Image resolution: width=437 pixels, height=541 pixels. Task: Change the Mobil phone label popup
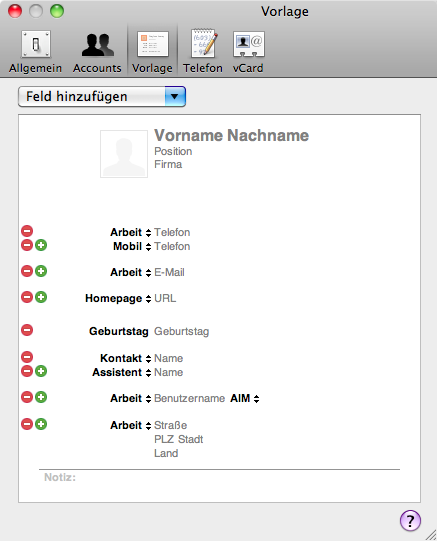coord(132,247)
